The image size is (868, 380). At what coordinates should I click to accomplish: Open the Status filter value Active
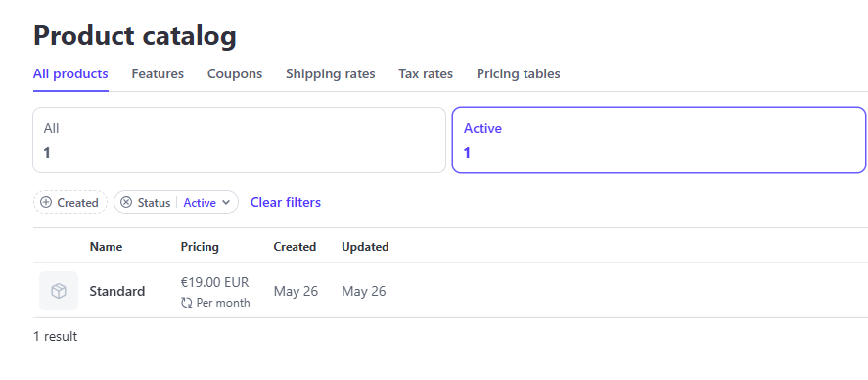point(200,203)
